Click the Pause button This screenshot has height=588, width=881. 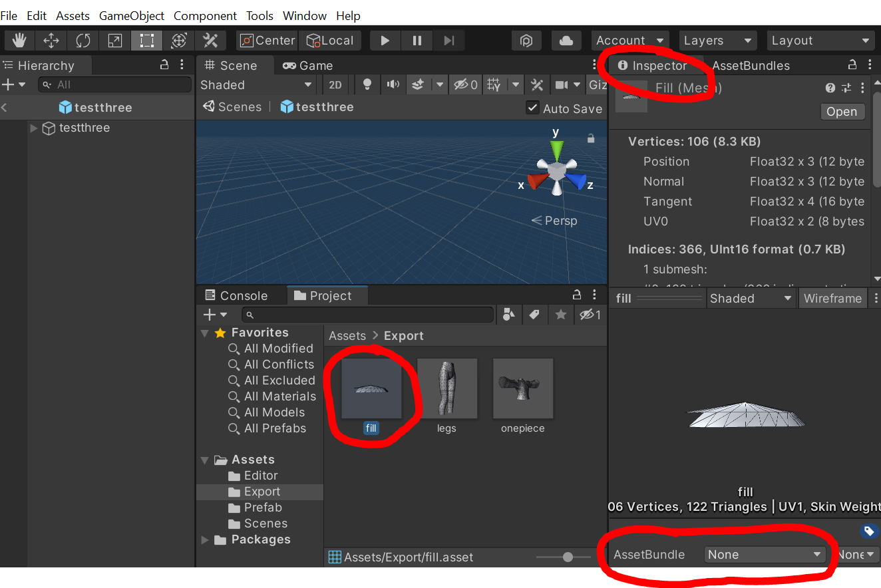click(417, 41)
